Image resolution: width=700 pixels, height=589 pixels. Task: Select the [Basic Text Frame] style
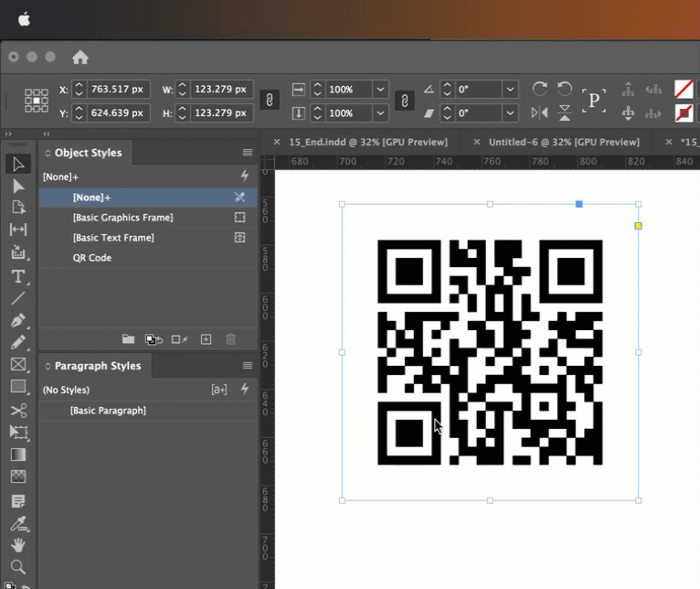coord(148,238)
